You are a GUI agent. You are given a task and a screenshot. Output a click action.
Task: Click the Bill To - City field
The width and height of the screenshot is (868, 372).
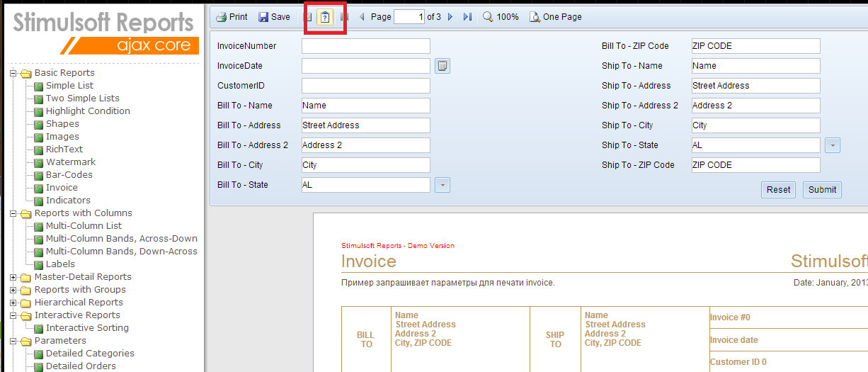tap(366, 165)
